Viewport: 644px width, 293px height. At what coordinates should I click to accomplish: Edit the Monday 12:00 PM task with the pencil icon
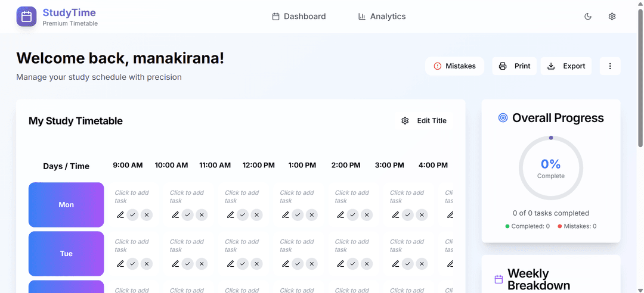[x=286, y=214]
